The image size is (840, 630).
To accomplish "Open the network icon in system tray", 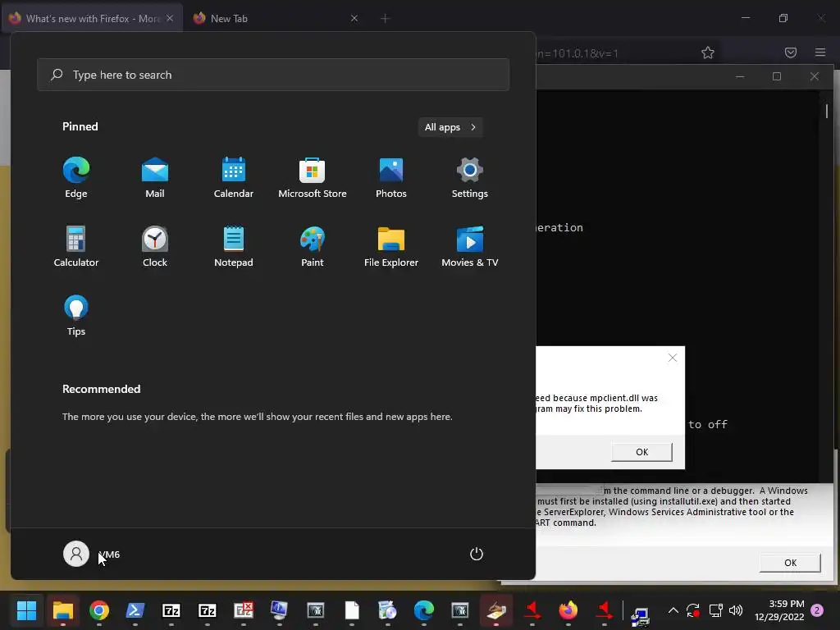I will (x=715, y=610).
